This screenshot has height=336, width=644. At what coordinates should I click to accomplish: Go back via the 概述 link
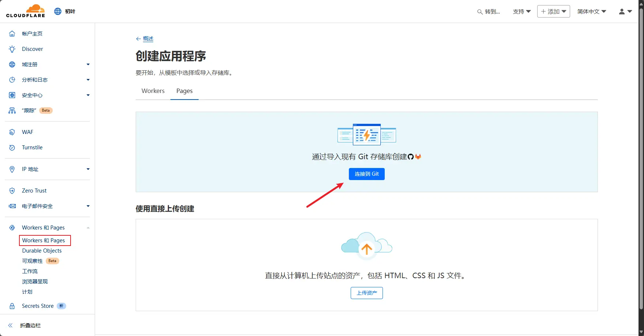[148, 38]
